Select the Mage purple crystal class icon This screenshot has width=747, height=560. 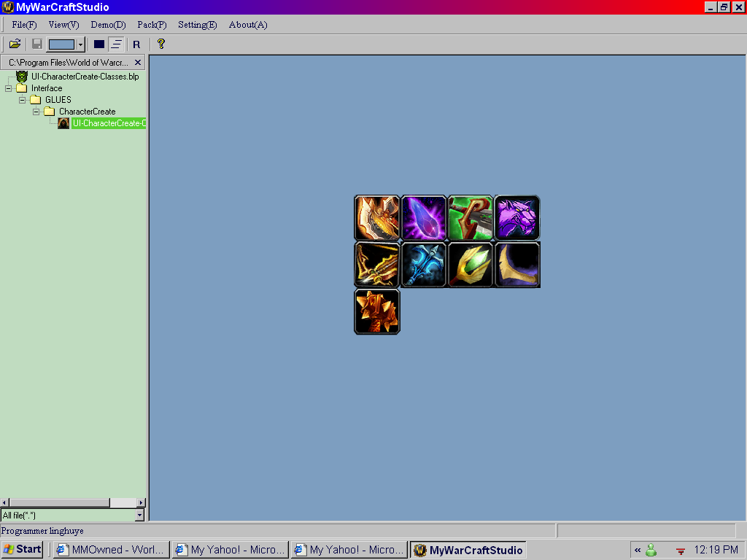point(424,218)
